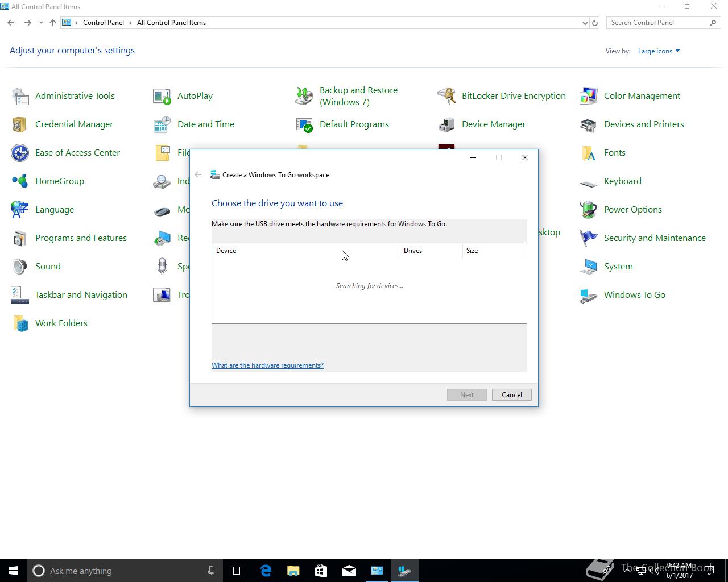Open Security and Maintenance icon

coord(589,238)
